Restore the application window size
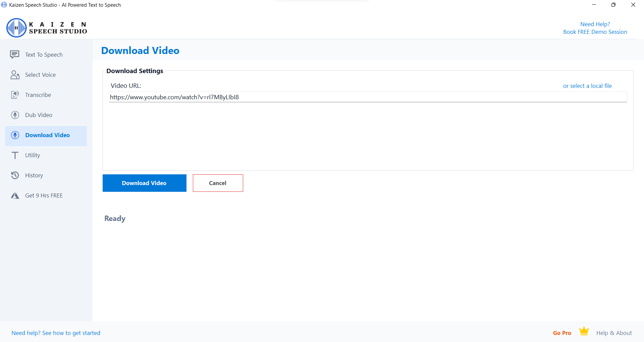The height and width of the screenshot is (342, 644). (x=613, y=5)
